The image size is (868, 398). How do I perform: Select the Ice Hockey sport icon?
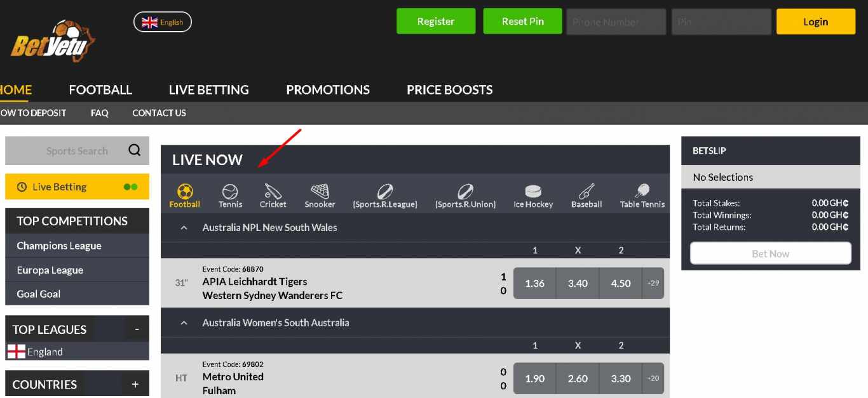click(533, 196)
